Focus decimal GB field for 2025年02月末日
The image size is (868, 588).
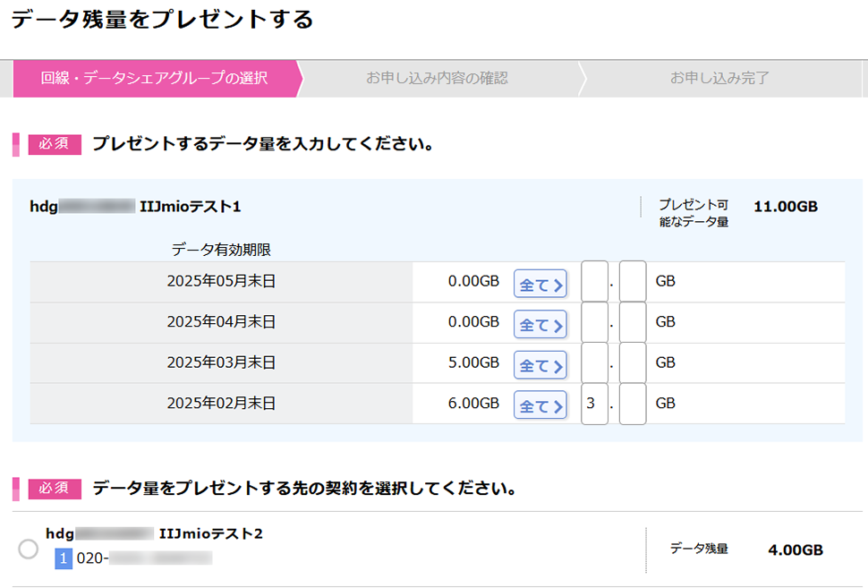point(633,404)
